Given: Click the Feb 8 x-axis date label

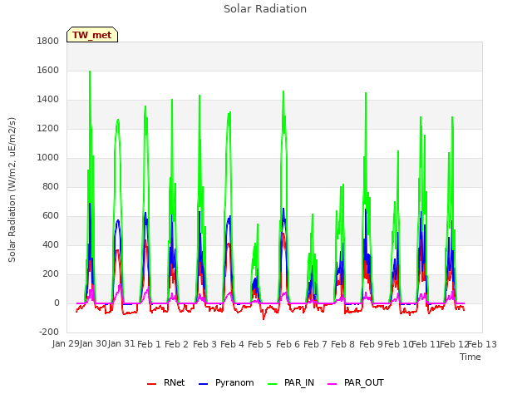Looking at the screenshot, I should (x=342, y=344).
